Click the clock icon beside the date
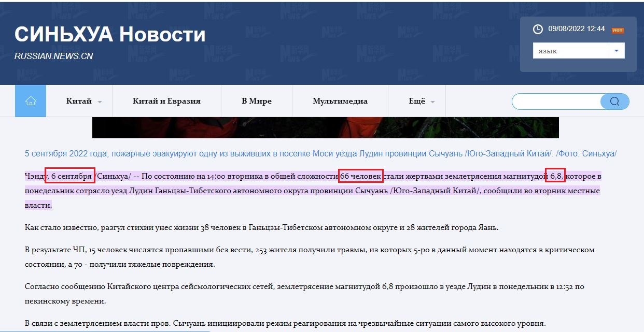The width and height of the screenshot is (644, 332). click(538, 29)
